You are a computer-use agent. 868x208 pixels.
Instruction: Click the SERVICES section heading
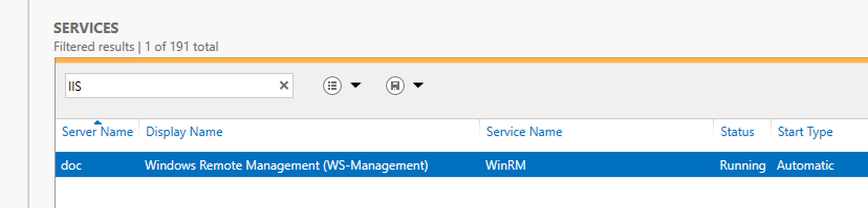86,28
